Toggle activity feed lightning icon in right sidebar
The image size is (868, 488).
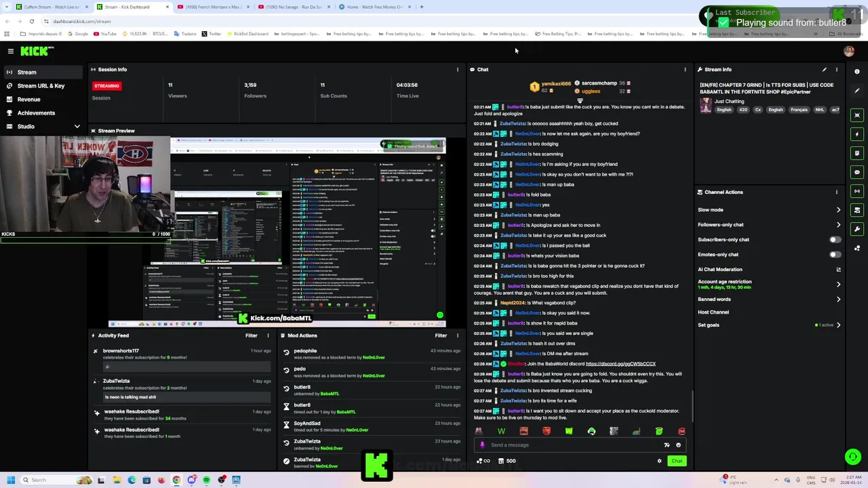[857, 134]
